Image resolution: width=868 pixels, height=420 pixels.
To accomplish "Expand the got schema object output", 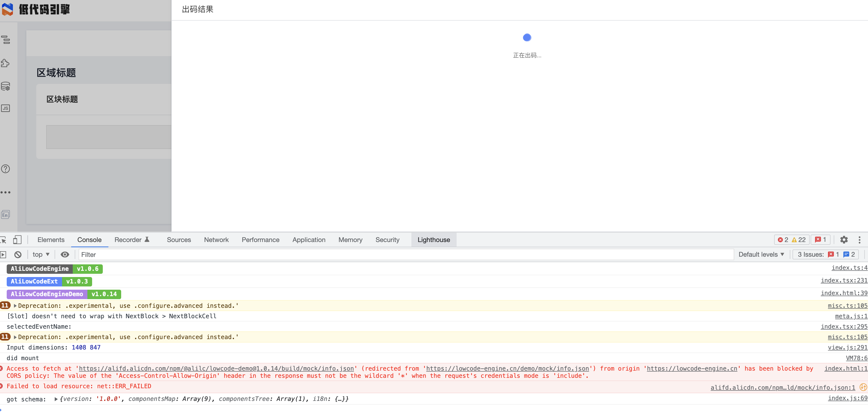I will (x=56, y=399).
